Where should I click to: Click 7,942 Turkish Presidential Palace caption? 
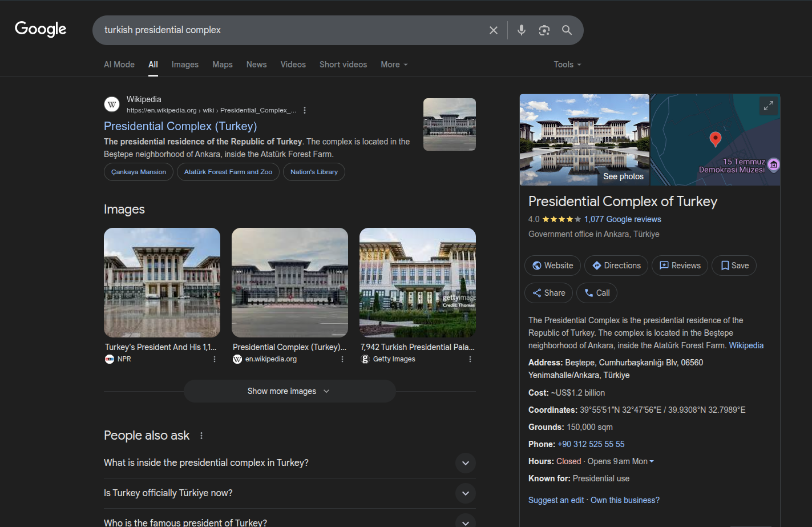pos(418,347)
